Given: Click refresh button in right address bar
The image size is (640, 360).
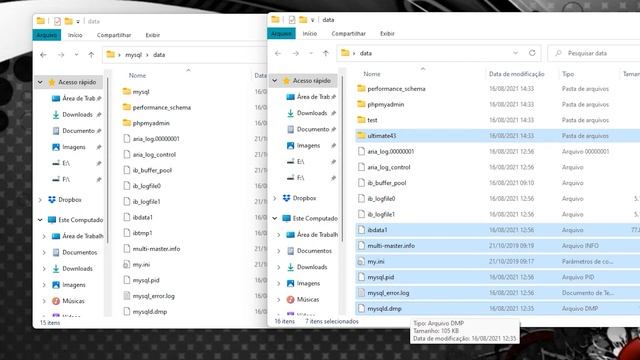Looking at the screenshot, I should 532,53.
